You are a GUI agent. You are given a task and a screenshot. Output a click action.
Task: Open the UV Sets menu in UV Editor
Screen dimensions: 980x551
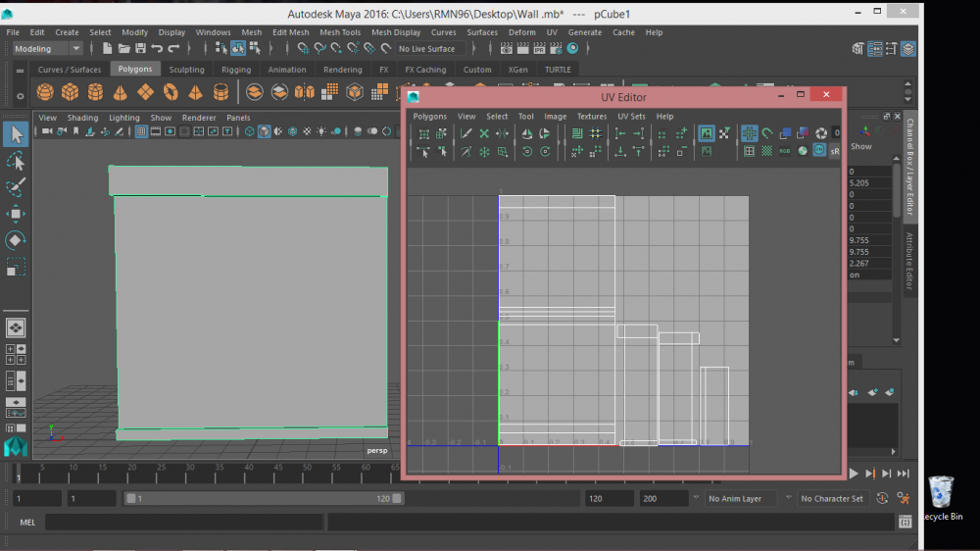coord(632,117)
